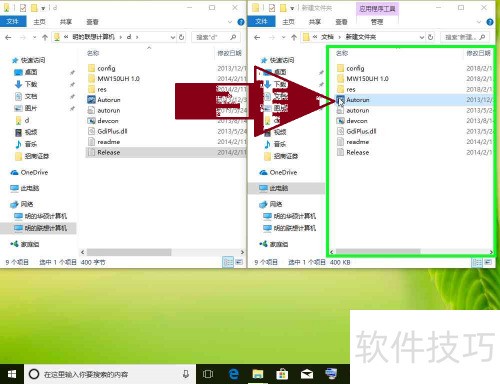This screenshot has width=500, height=384.
Task: Select the Release file in left window
Action: pyautogui.click(x=108, y=152)
